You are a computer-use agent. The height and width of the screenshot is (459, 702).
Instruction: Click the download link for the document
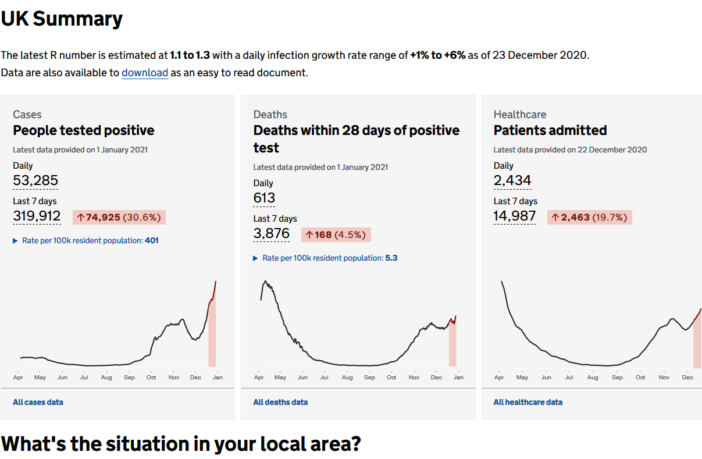143,73
